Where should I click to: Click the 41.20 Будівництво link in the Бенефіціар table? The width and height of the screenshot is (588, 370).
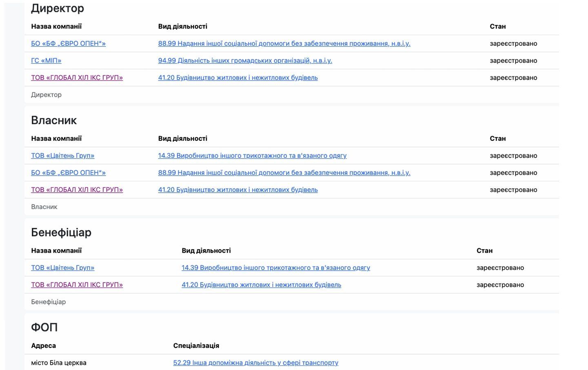[261, 285]
